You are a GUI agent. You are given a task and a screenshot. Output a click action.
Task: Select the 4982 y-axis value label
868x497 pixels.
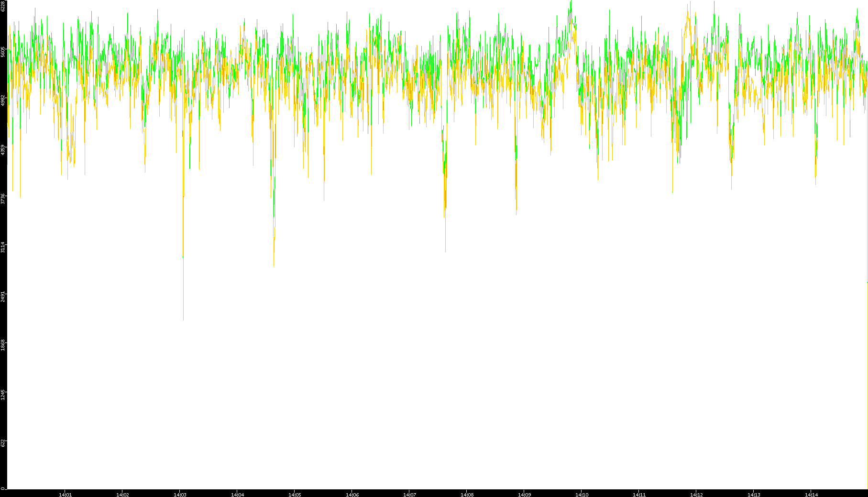3,100
